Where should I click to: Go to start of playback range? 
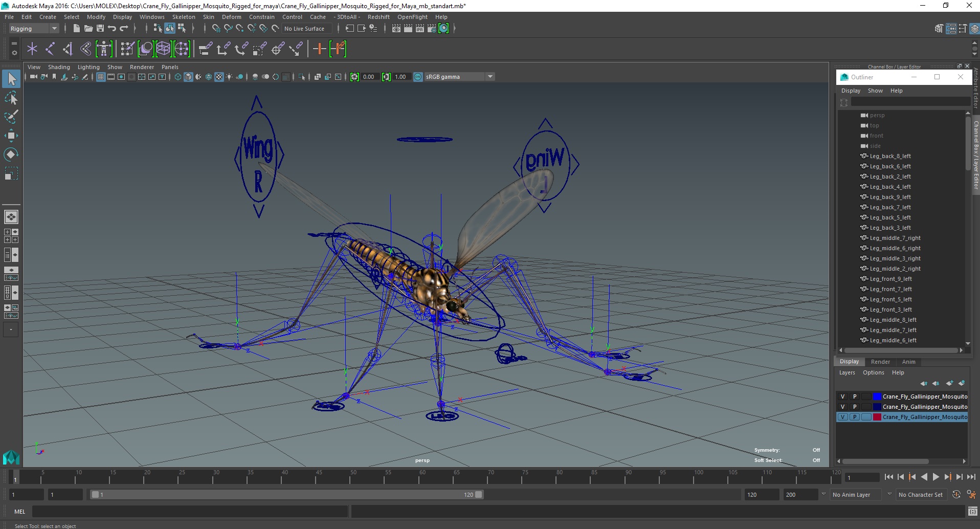[888, 477]
